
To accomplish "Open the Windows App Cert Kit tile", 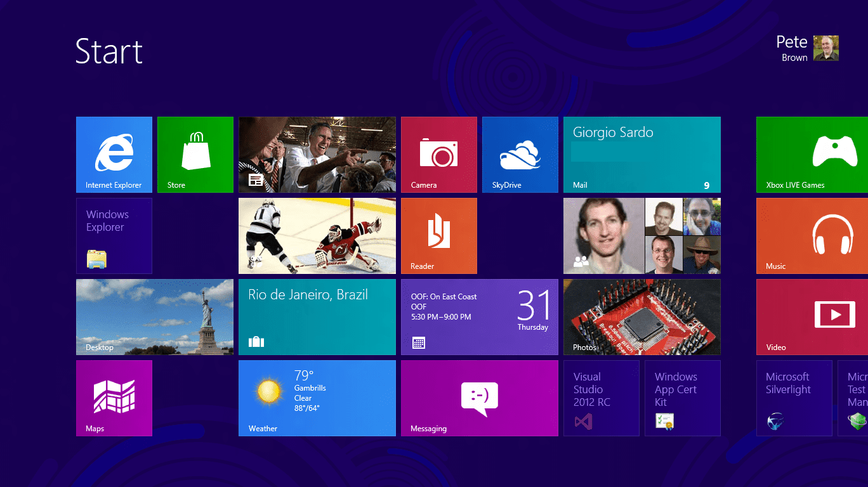I will [x=683, y=398].
